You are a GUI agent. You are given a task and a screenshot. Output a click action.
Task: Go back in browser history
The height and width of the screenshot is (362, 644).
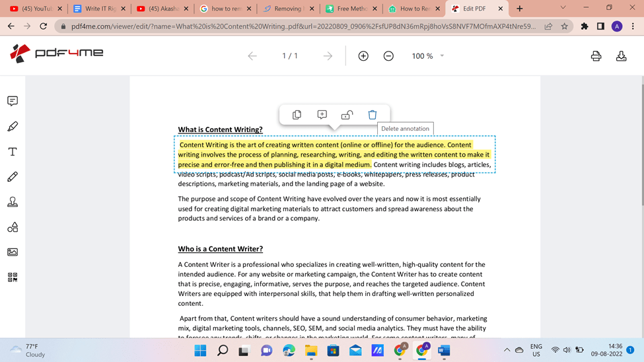coord(11,26)
